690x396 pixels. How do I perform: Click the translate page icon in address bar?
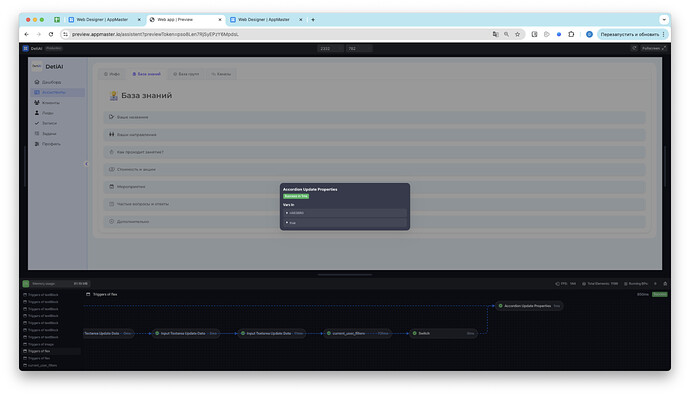point(495,34)
